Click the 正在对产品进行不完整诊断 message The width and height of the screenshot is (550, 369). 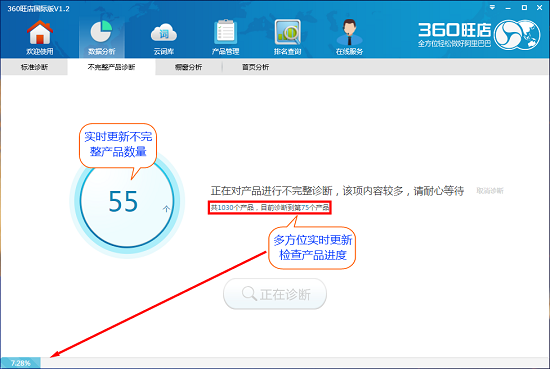coord(337,191)
